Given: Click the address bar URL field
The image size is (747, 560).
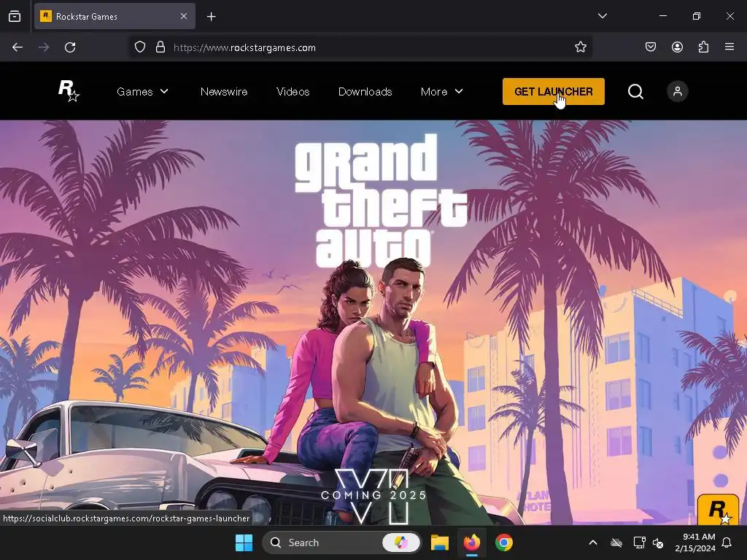Looking at the screenshot, I should click(x=361, y=47).
